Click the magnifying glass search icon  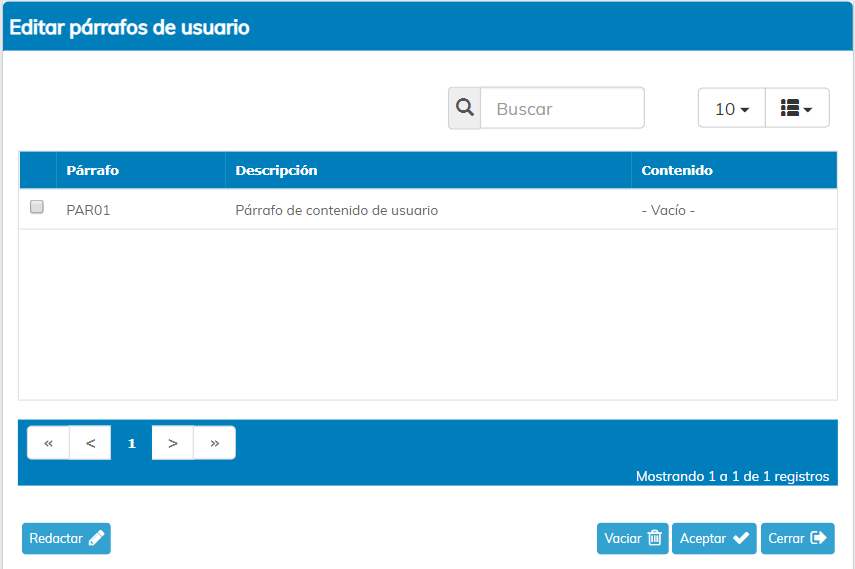click(464, 108)
